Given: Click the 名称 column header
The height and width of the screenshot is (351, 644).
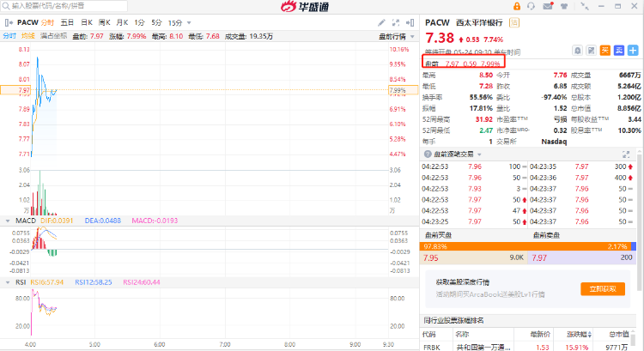Looking at the screenshot, I should (462, 335).
